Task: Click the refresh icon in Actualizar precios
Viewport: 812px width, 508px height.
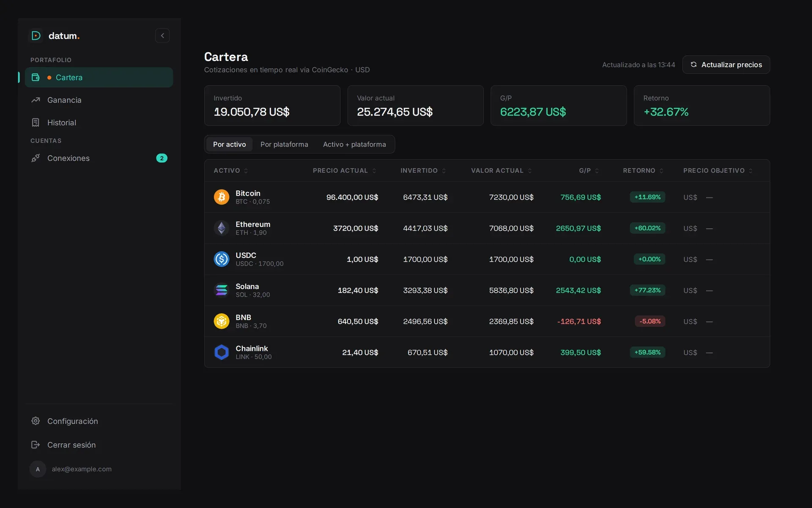Action: [x=694, y=64]
